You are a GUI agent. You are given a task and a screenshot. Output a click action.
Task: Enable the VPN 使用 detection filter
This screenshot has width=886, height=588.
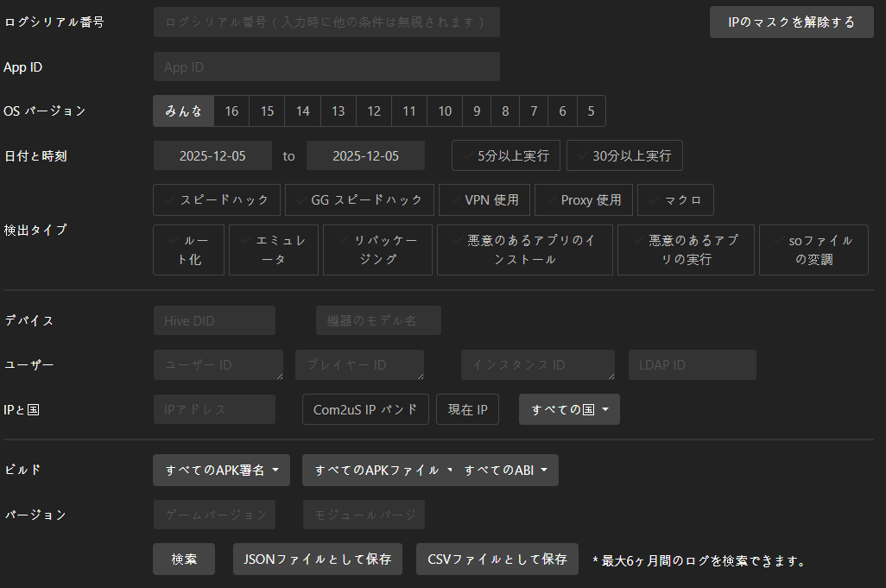click(x=484, y=199)
